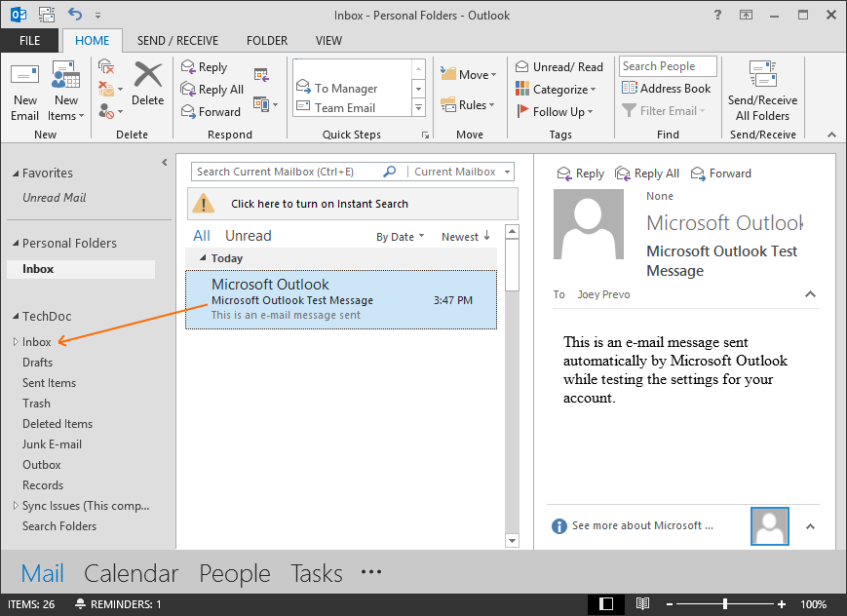Image resolution: width=847 pixels, height=616 pixels.
Task: Open Outlook Help question mark
Action: (x=717, y=15)
